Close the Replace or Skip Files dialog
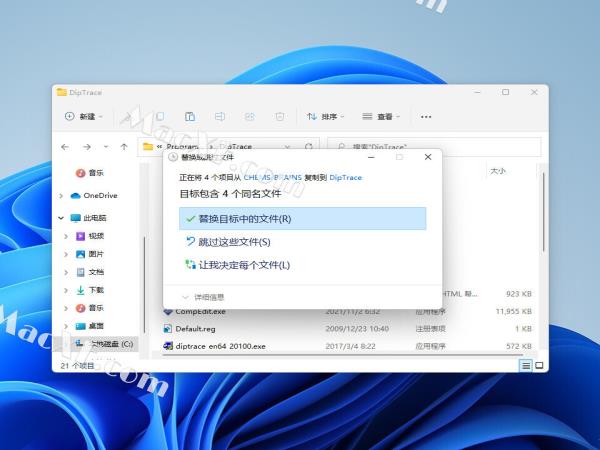600x450 pixels. [428, 157]
